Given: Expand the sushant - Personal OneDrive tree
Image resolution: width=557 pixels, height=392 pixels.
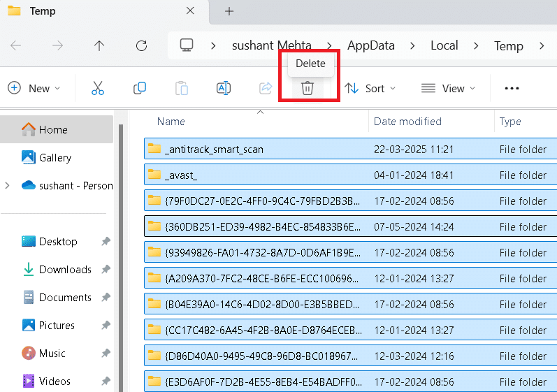Looking at the screenshot, I should (x=8, y=185).
